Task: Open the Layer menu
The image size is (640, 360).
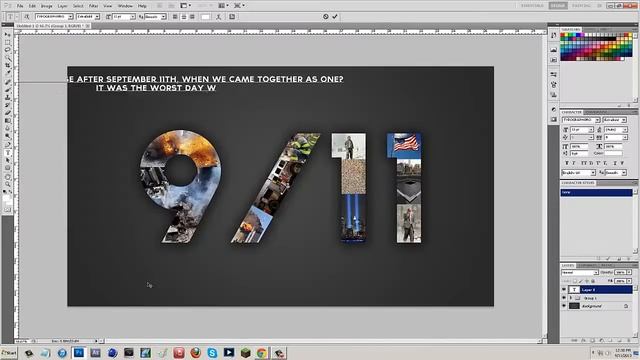Action: click(62, 6)
